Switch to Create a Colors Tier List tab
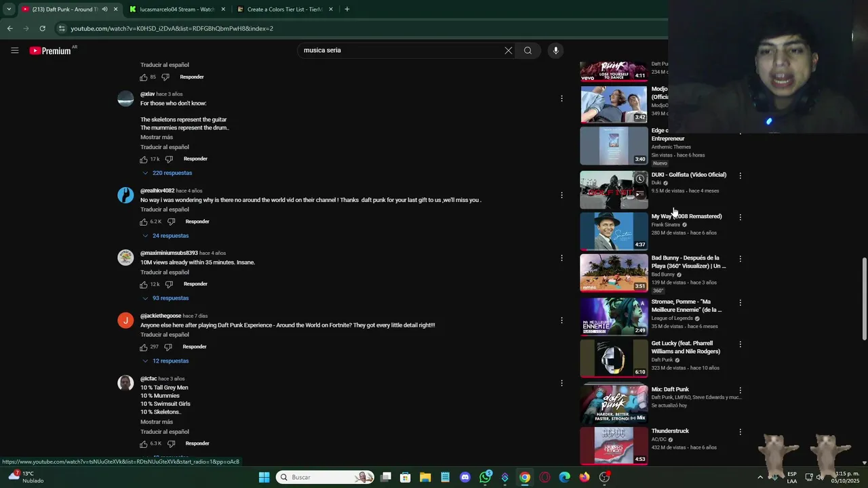 point(283,9)
